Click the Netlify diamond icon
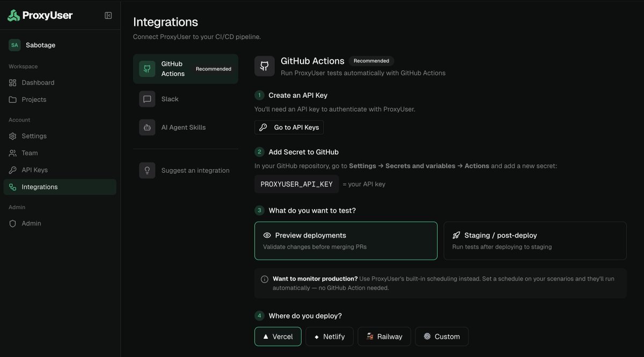 (x=317, y=337)
